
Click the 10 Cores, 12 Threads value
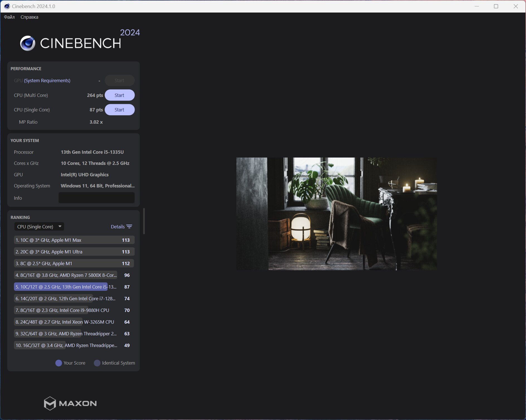95,163
